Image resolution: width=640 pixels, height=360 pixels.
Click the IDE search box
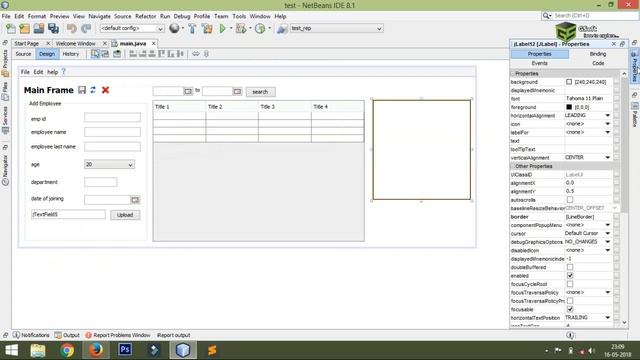(x=590, y=16)
